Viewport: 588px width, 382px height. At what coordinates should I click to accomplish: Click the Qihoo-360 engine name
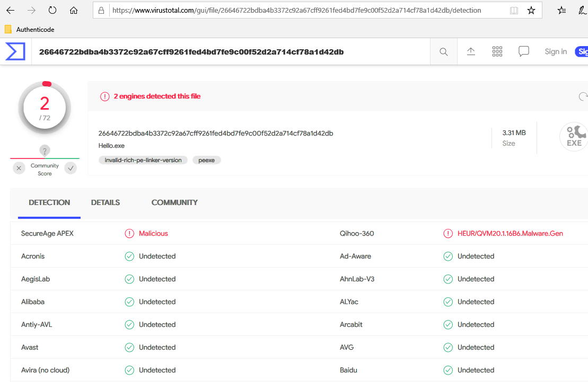click(357, 234)
